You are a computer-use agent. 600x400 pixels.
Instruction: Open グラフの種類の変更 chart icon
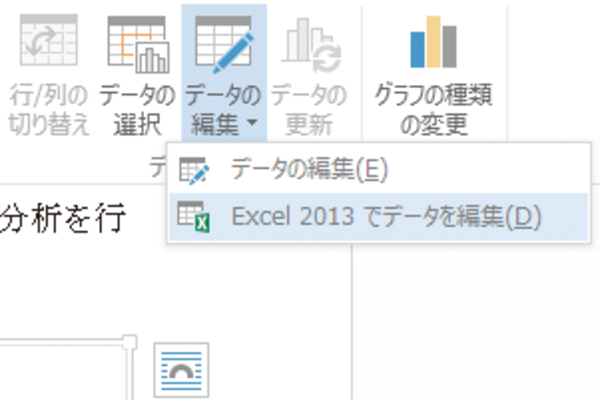point(433,42)
